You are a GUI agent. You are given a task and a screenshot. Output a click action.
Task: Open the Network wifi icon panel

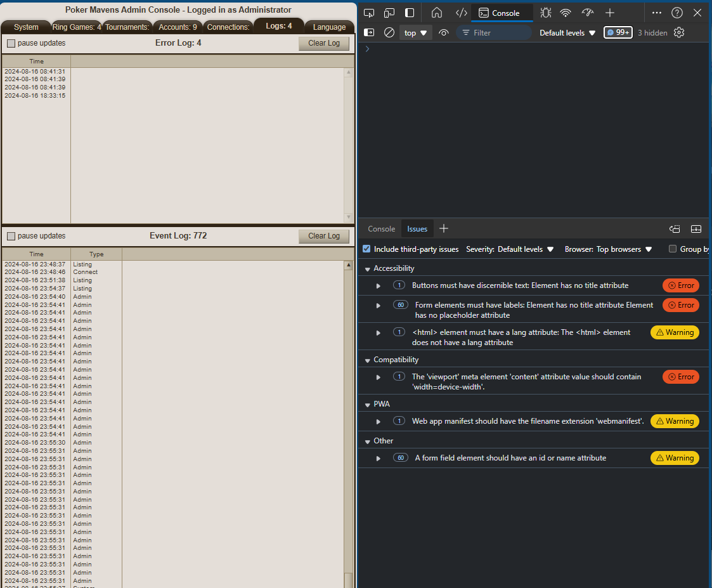(566, 13)
